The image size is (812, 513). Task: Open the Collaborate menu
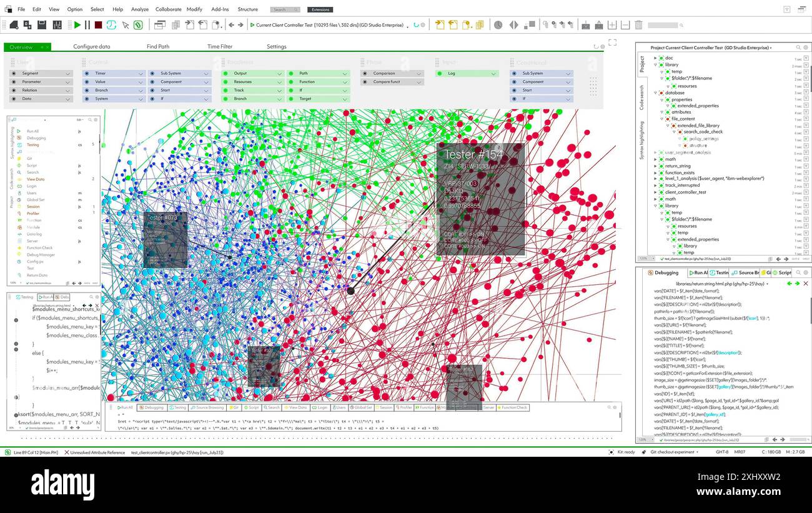169,9
